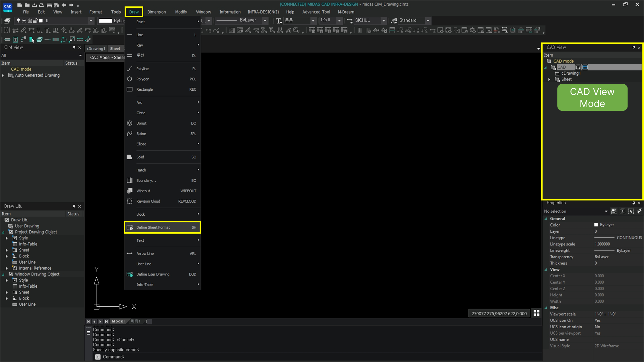Click the redo arrow in quick access toolbar
The height and width of the screenshot is (362, 644).
click(71, 5)
